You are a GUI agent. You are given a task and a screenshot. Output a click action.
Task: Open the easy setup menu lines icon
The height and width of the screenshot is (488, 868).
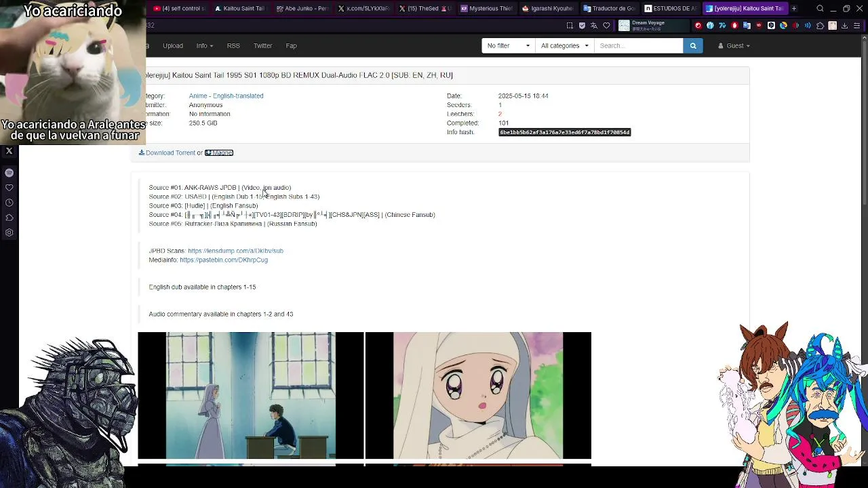856,26
